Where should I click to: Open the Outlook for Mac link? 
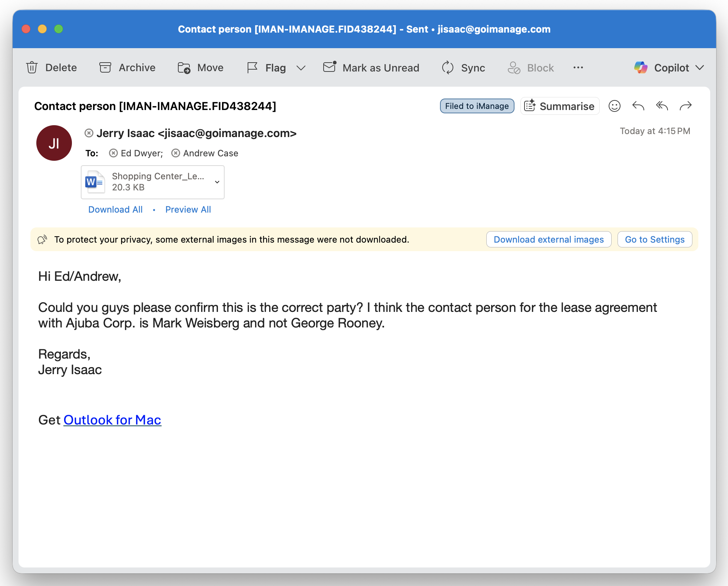coord(112,420)
